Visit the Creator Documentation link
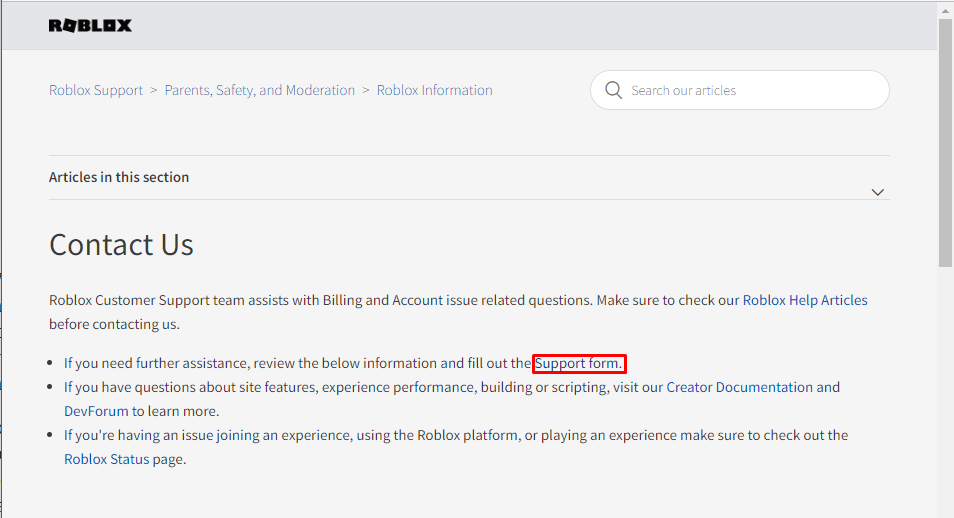The width and height of the screenshot is (954, 518). click(739, 387)
